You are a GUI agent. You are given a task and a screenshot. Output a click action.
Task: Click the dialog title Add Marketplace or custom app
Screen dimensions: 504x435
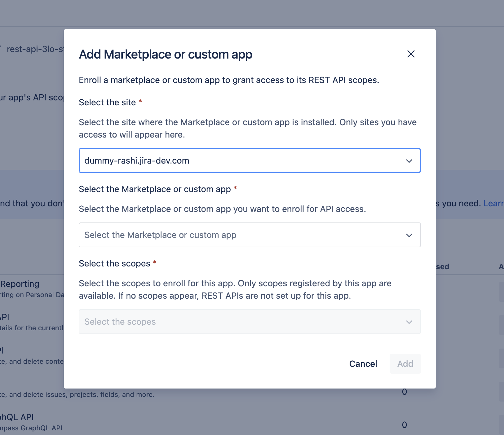click(x=166, y=54)
